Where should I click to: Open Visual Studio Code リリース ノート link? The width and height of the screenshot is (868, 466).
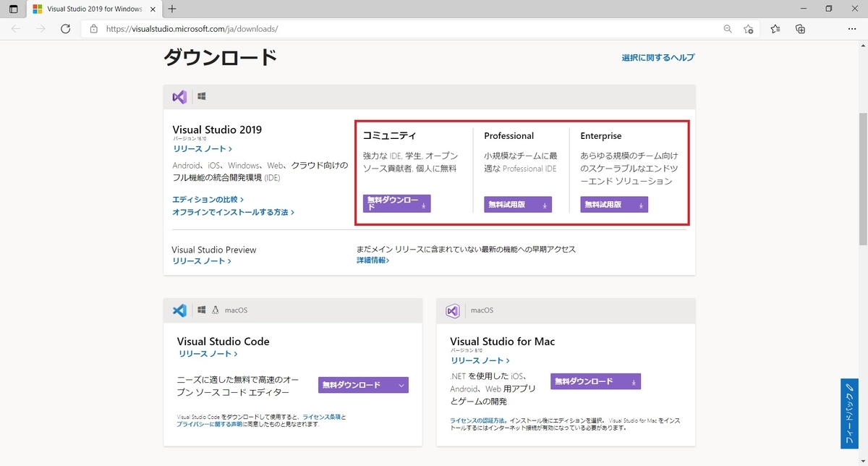208,354
